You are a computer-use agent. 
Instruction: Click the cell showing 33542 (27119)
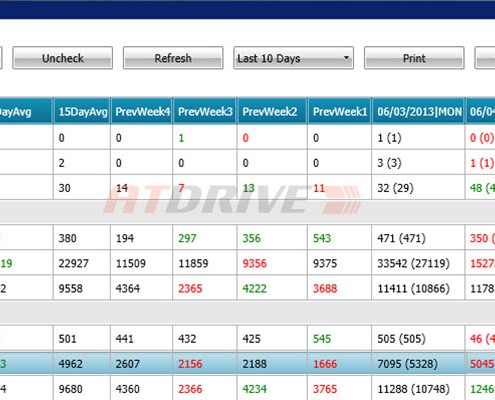418,263
